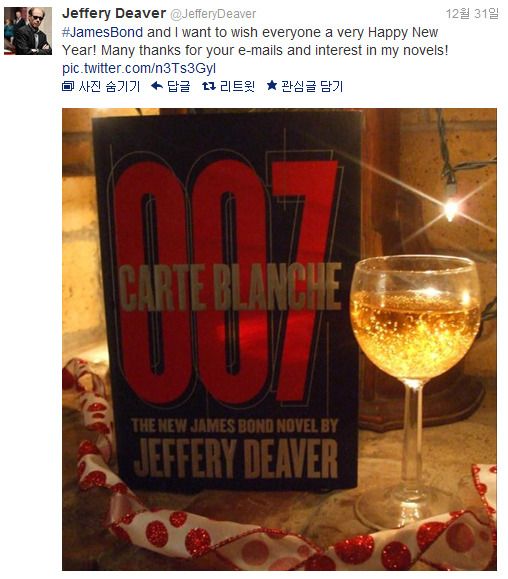Open Jeffery Deaver's profile avatar

pyautogui.click(x=28, y=31)
